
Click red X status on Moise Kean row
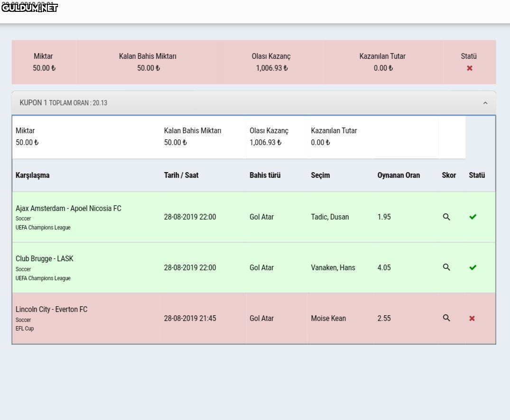(472, 319)
